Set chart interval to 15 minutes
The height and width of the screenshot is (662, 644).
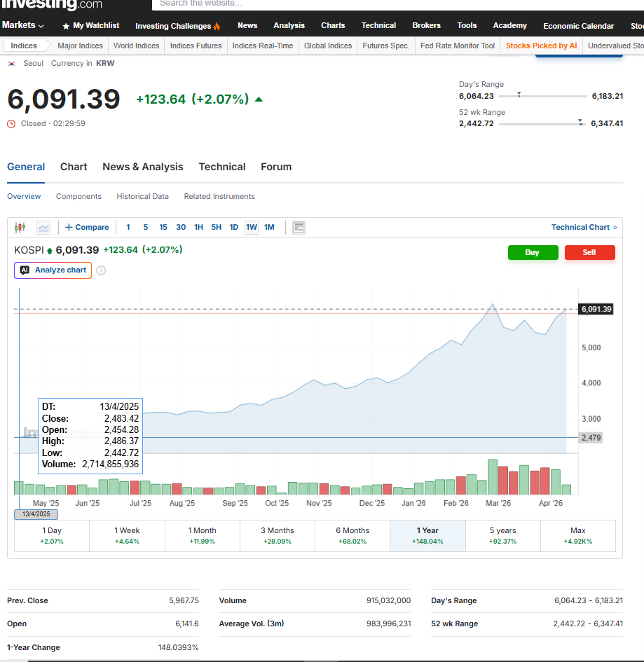pos(163,227)
